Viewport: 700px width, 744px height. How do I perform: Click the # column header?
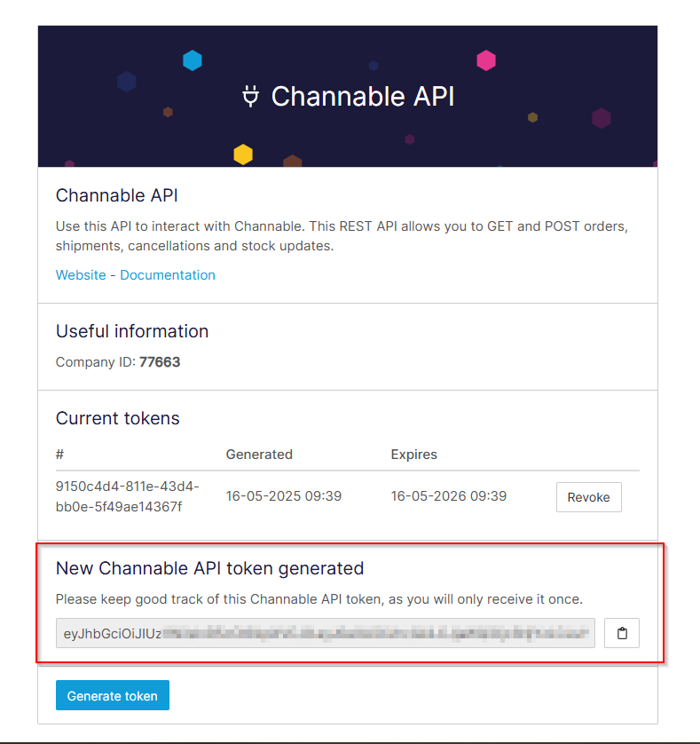tap(59, 455)
